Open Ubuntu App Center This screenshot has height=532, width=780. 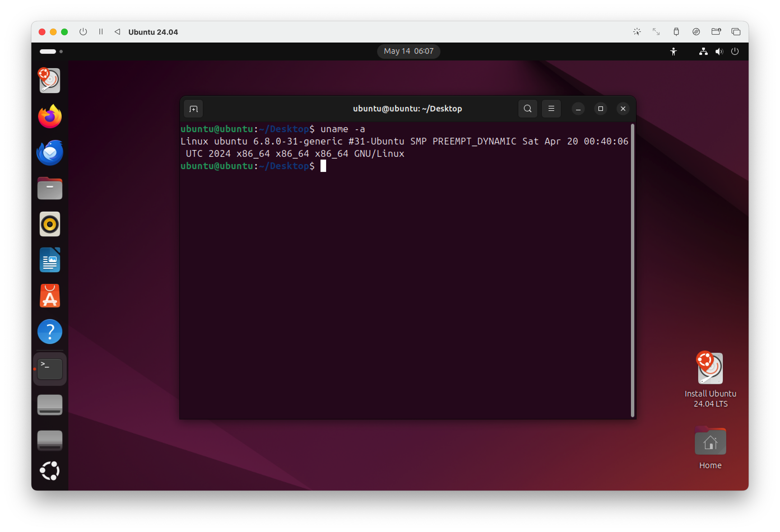pos(50,296)
